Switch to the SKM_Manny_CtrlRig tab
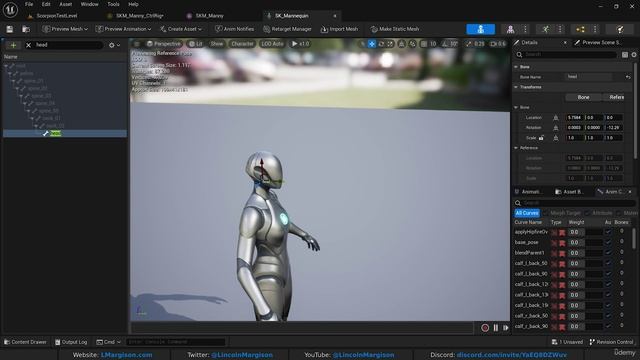This screenshot has width=640, height=360. coord(140,16)
